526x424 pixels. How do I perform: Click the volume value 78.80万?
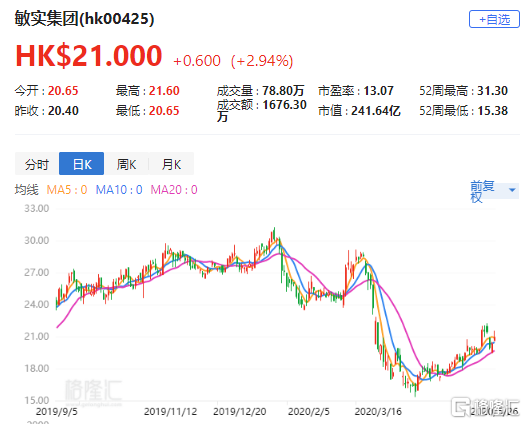pos(283,91)
